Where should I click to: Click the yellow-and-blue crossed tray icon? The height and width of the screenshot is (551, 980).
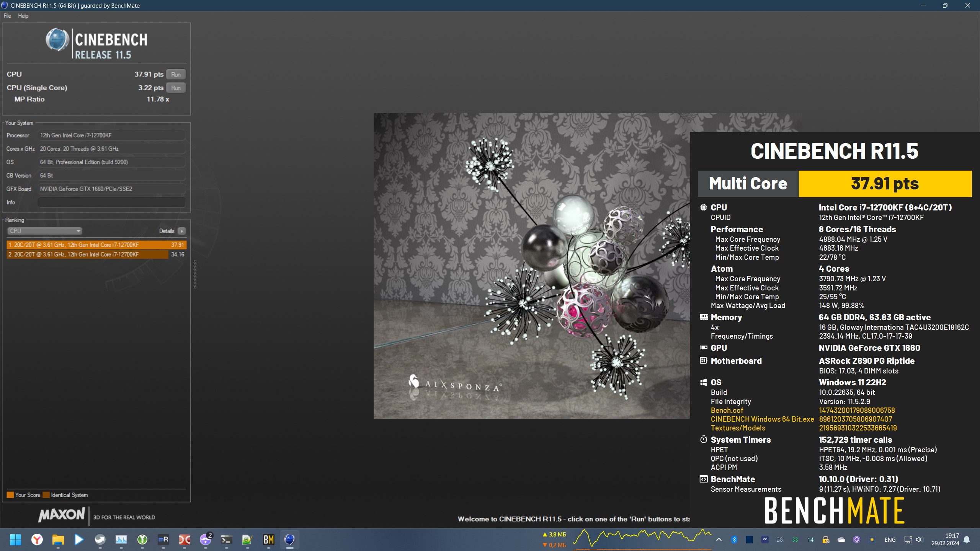coord(872,540)
